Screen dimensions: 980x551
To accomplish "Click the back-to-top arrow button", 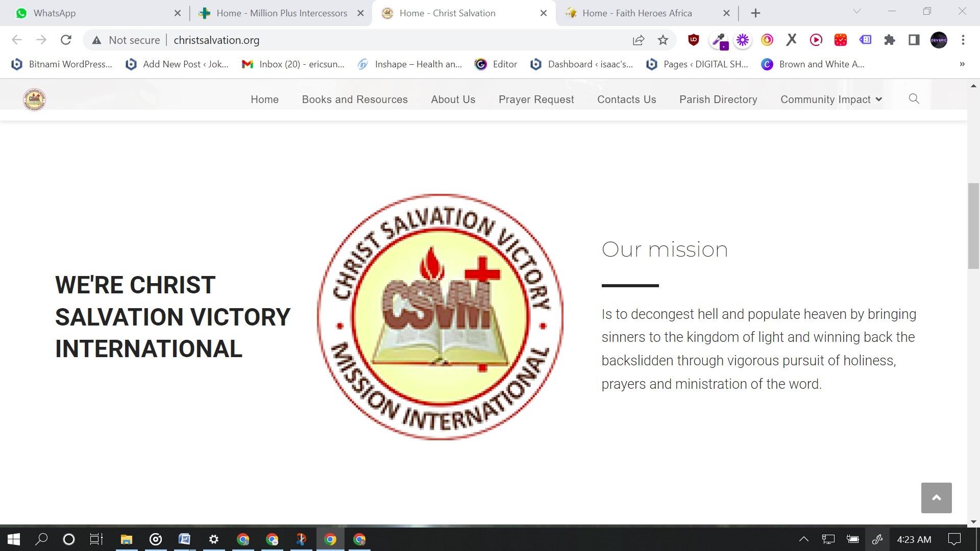I will [x=936, y=497].
